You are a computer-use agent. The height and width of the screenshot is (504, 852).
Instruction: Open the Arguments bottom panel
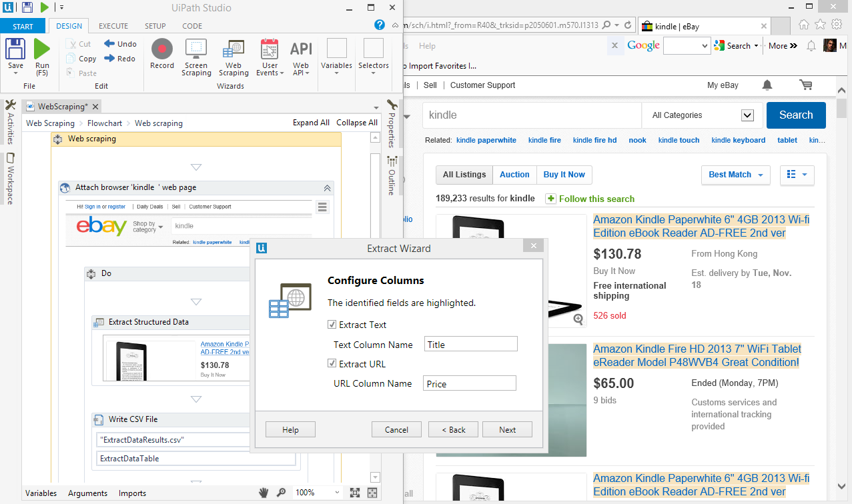(x=87, y=493)
